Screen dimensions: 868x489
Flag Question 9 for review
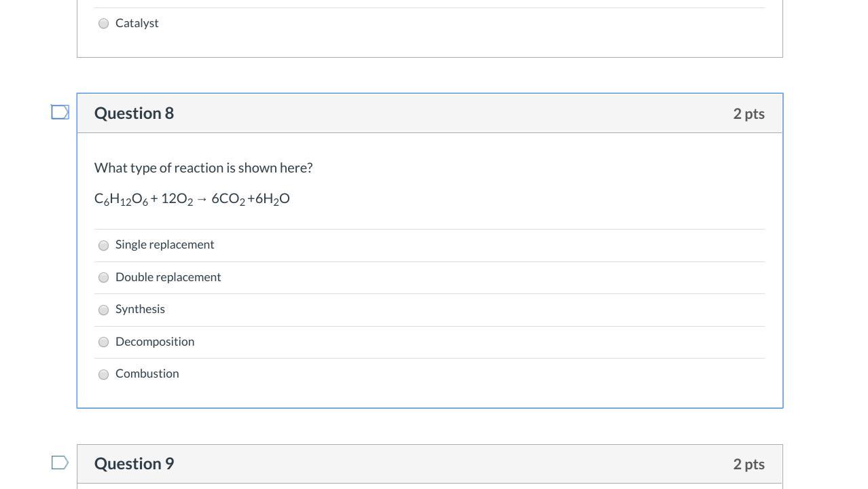tap(60, 463)
